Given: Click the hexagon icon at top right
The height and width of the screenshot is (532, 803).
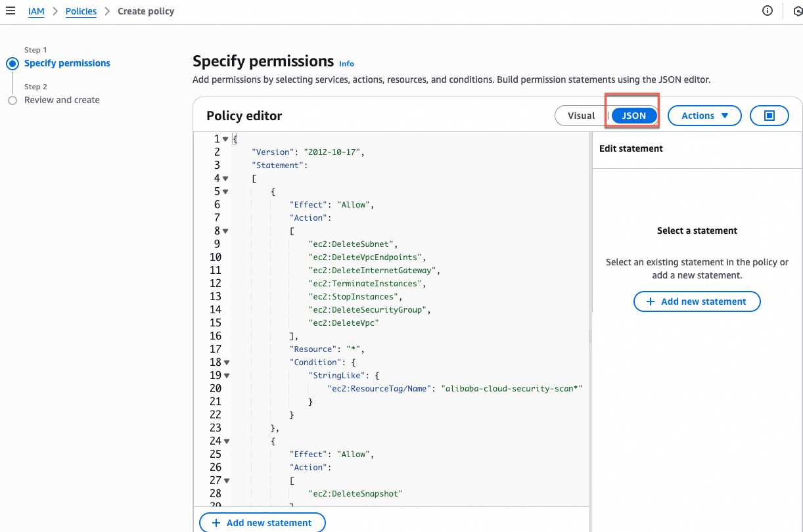Looking at the screenshot, I should click(797, 11).
